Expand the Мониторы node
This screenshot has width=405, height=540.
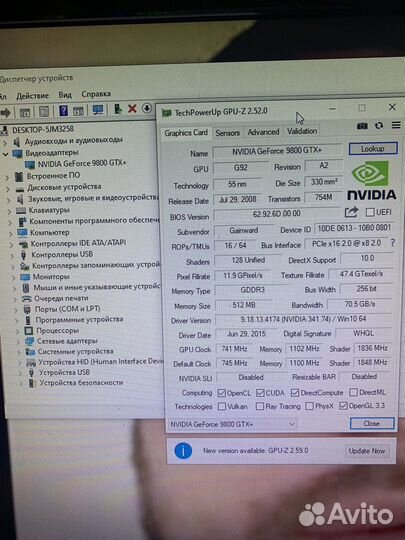coord(13,278)
